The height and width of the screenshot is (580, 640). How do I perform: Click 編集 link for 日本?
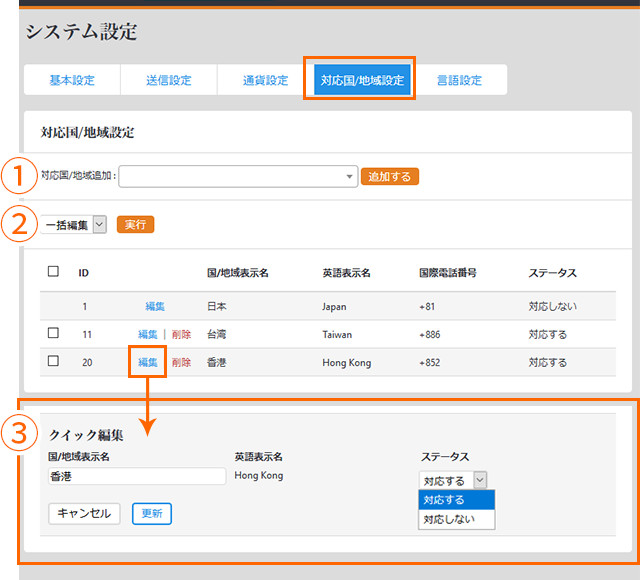pyautogui.click(x=155, y=306)
